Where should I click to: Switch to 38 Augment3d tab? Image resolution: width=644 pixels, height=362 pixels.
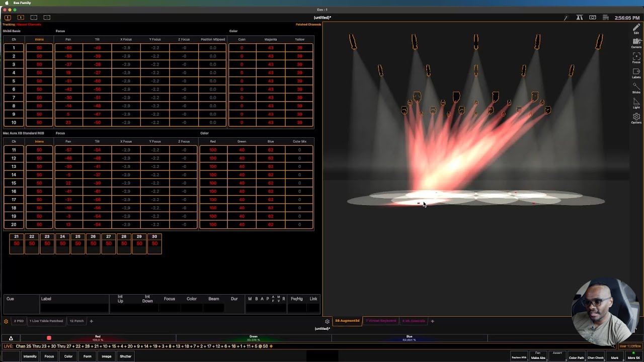coord(347,321)
